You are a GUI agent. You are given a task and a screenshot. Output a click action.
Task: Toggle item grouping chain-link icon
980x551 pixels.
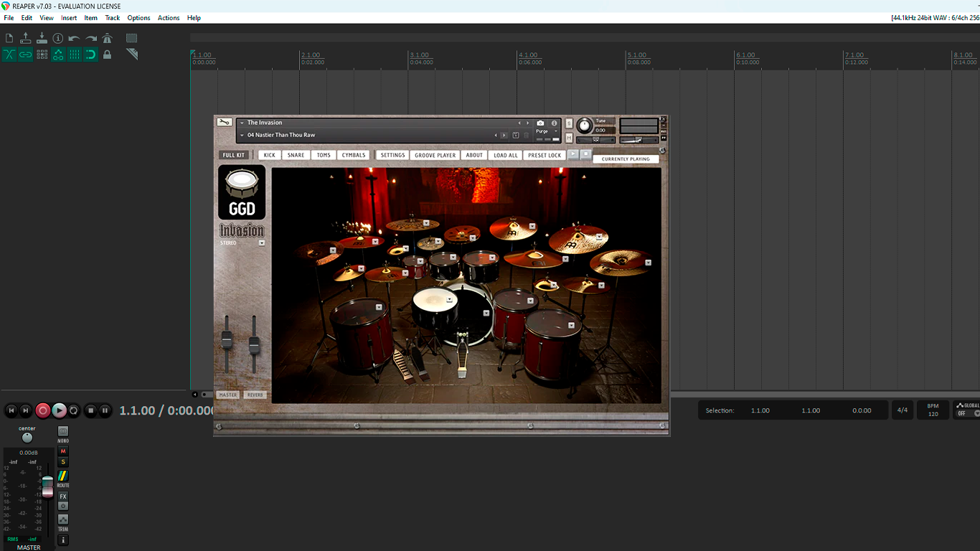pyautogui.click(x=26, y=55)
